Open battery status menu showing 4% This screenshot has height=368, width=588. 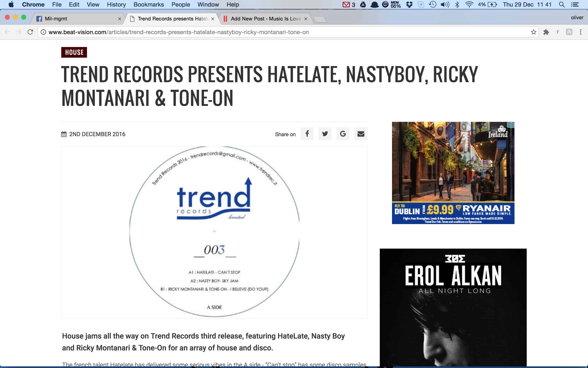487,4
